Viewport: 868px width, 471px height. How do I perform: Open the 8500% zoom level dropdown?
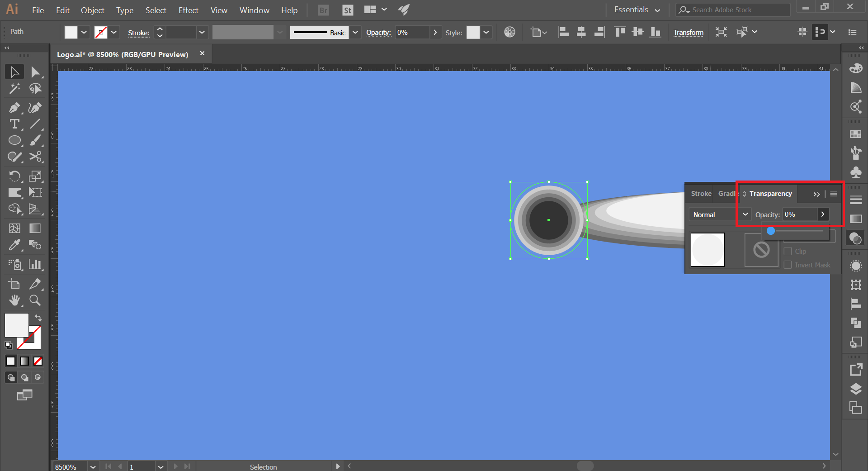point(93,467)
